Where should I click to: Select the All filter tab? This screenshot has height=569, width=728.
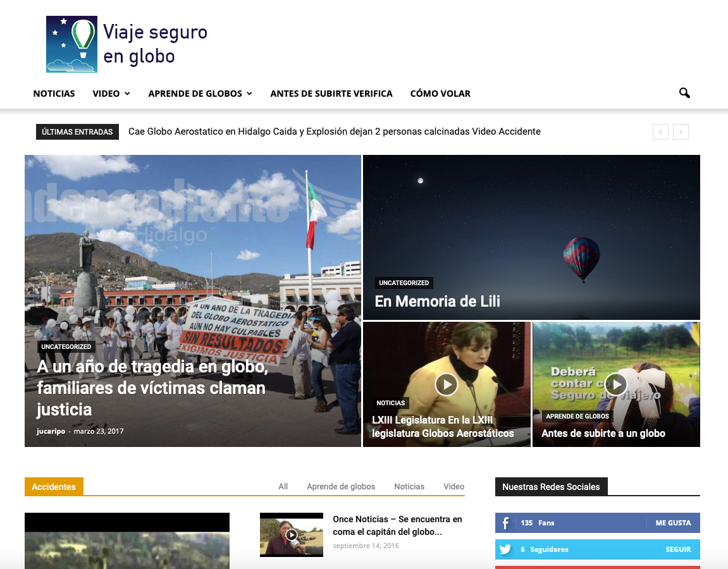pyautogui.click(x=283, y=486)
